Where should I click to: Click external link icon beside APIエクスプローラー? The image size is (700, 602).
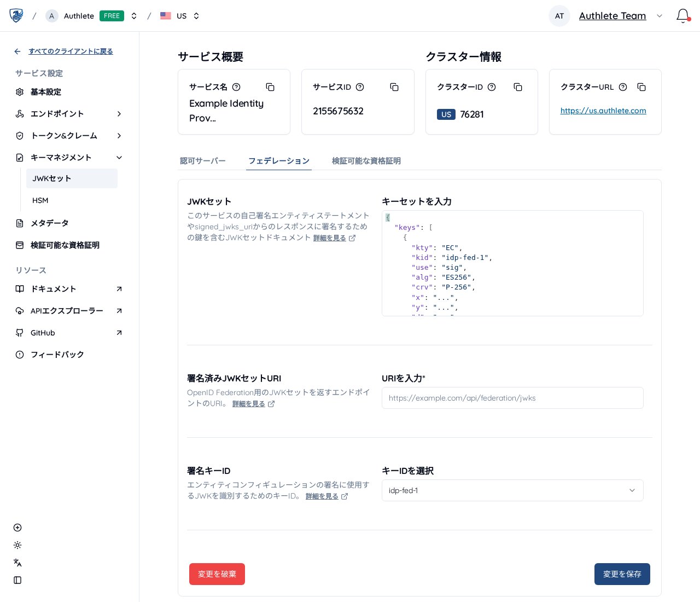click(x=119, y=311)
